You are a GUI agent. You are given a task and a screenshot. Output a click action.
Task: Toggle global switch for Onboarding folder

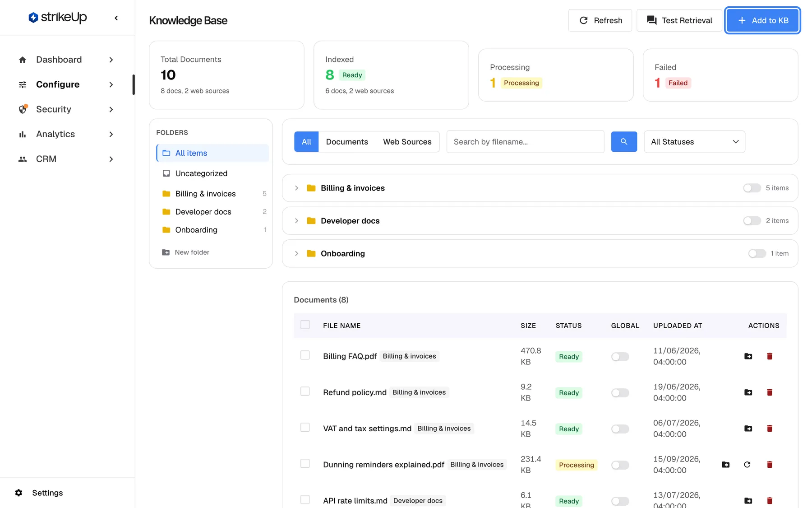click(757, 253)
